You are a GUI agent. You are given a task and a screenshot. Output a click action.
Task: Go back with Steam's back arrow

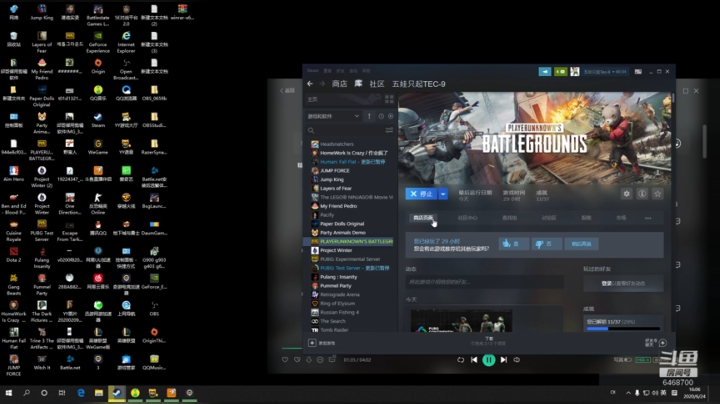[x=310, y=84]
